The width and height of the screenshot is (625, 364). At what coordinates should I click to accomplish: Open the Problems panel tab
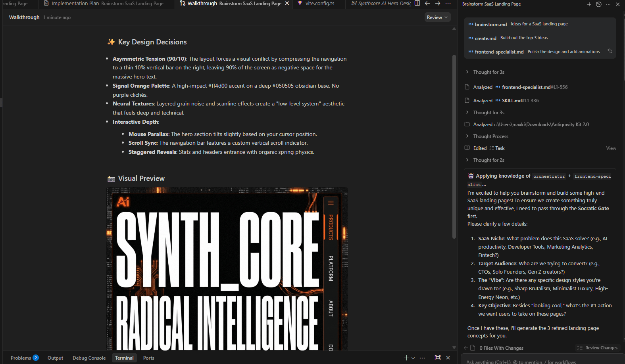tap(25, 358)
